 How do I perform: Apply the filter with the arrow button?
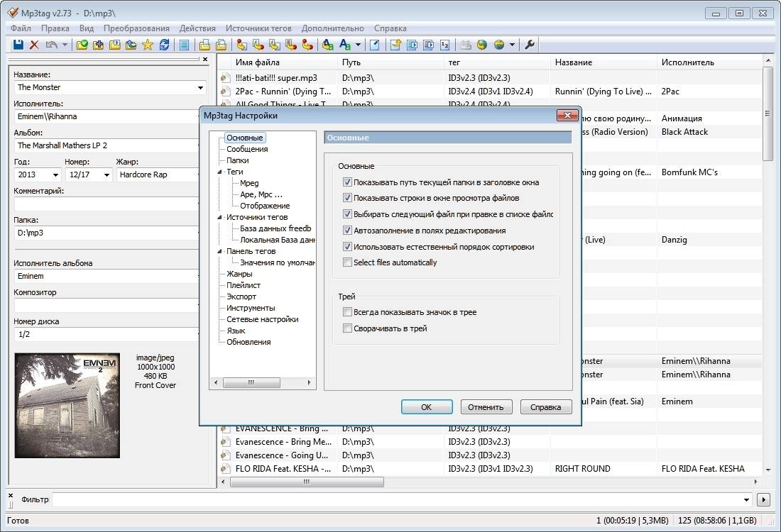point(763,499)
